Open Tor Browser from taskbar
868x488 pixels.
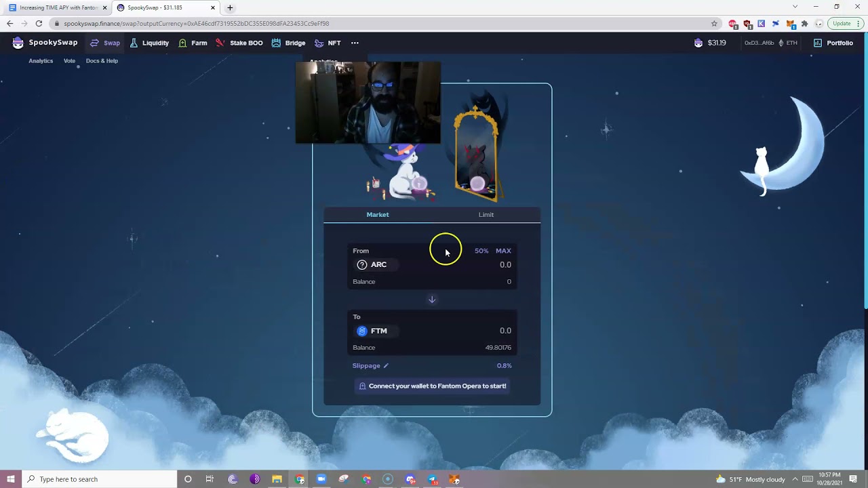click(x=255, y=479)
